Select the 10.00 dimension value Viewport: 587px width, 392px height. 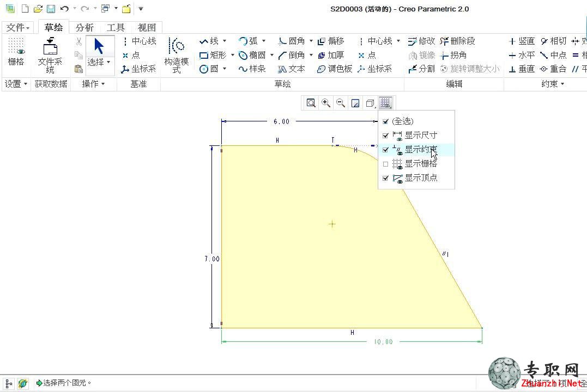[x=383, y=342]
